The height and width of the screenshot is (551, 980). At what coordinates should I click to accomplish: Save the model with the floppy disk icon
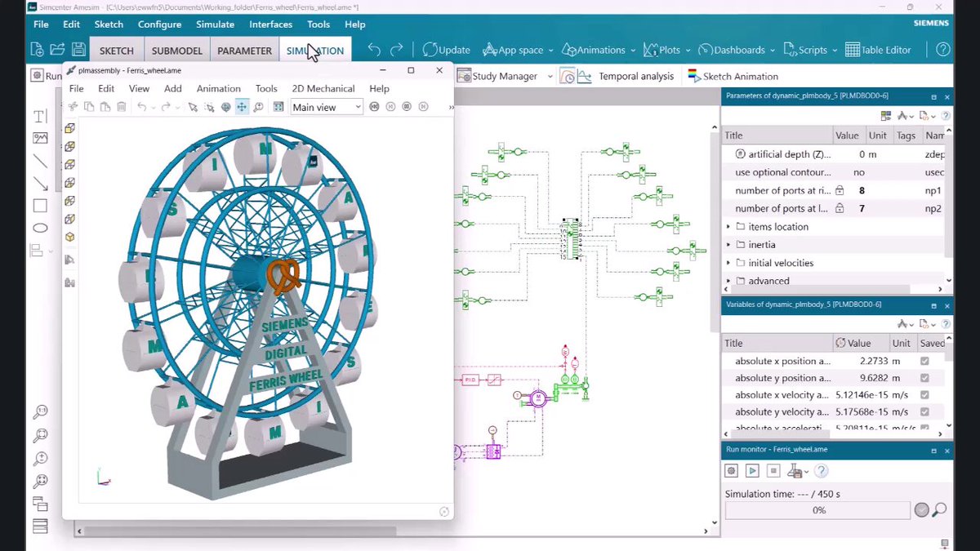coord(78,50)
